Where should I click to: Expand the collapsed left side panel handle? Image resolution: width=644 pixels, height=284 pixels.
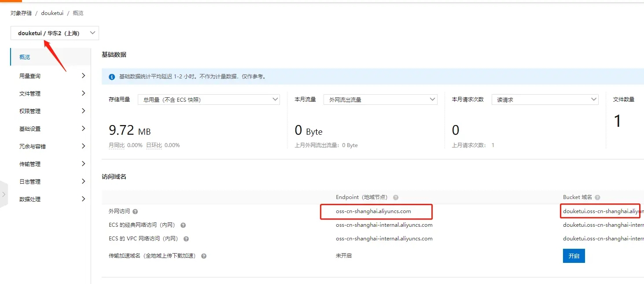click(x=4, y=194)
